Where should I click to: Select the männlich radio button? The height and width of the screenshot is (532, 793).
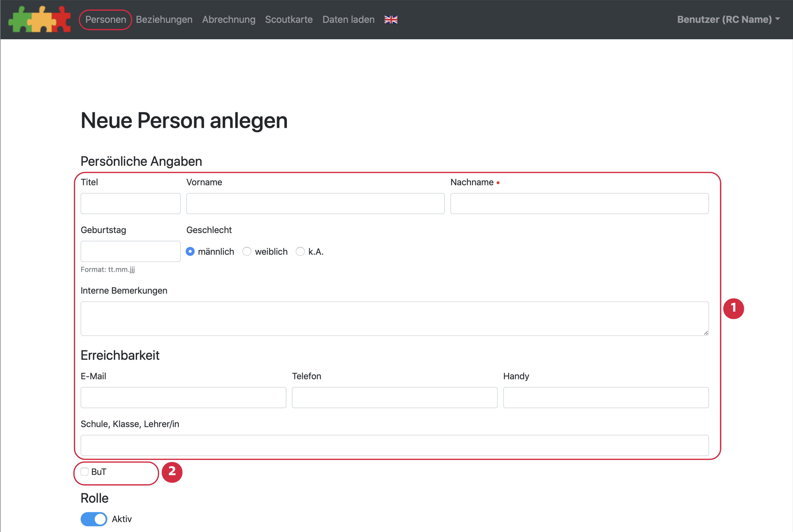click(x=190, y=251)
